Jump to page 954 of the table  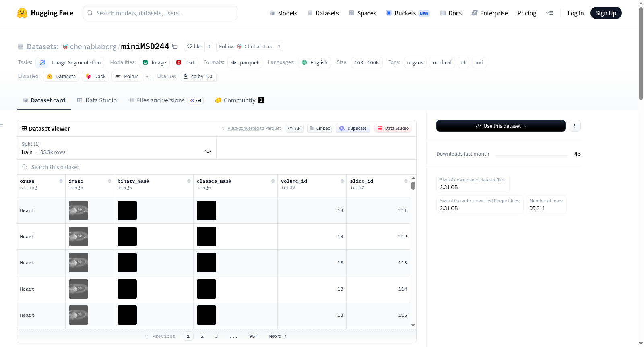(x=253, y=336)
